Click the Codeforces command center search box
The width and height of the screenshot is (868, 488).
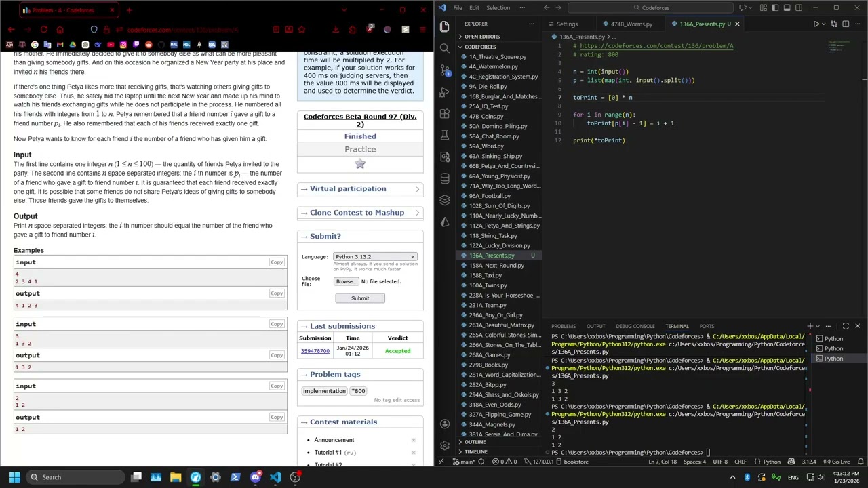coord(651,7)
